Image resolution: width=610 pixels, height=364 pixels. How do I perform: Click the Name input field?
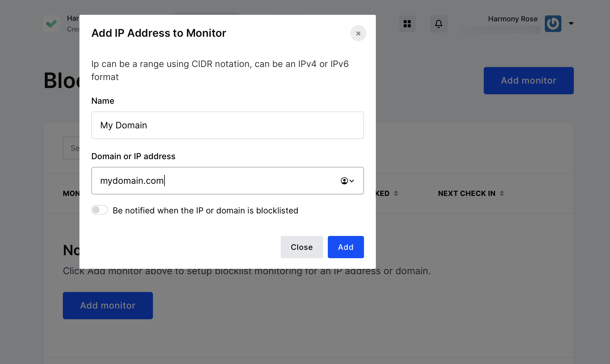pos(227,125)
